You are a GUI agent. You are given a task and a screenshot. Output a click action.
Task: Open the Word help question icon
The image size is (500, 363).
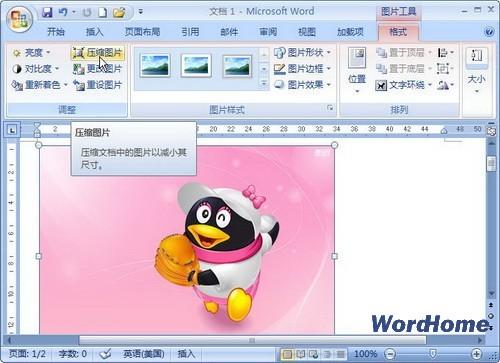pyautogui.click(x=489, y=32)
